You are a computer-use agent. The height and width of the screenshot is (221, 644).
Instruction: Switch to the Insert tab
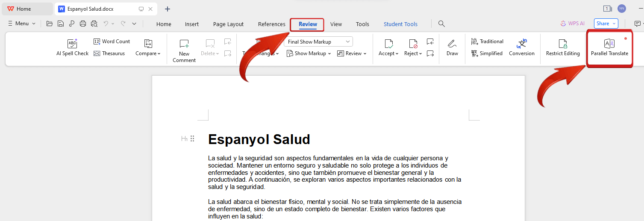[x=192, y=24]
